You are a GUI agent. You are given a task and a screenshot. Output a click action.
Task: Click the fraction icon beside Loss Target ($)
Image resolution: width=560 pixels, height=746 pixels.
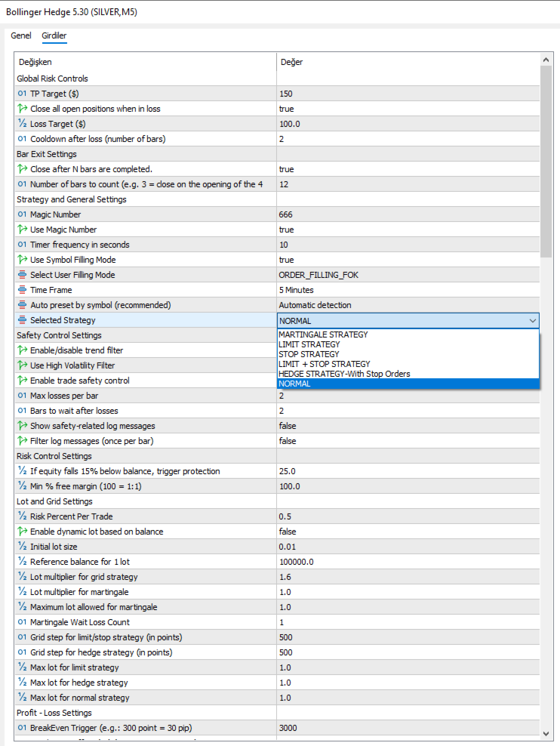22,124
